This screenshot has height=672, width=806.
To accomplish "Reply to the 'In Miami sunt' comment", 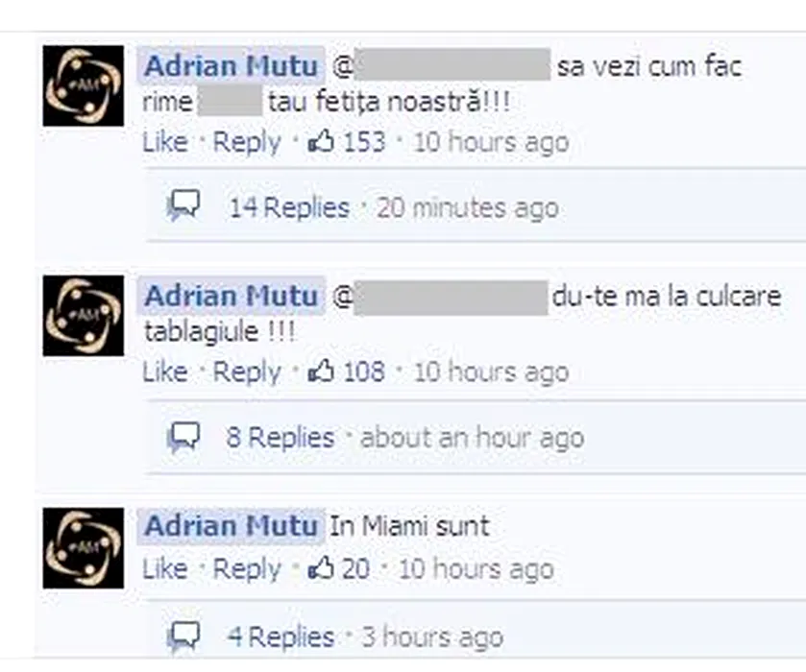I will click(247, 569).
